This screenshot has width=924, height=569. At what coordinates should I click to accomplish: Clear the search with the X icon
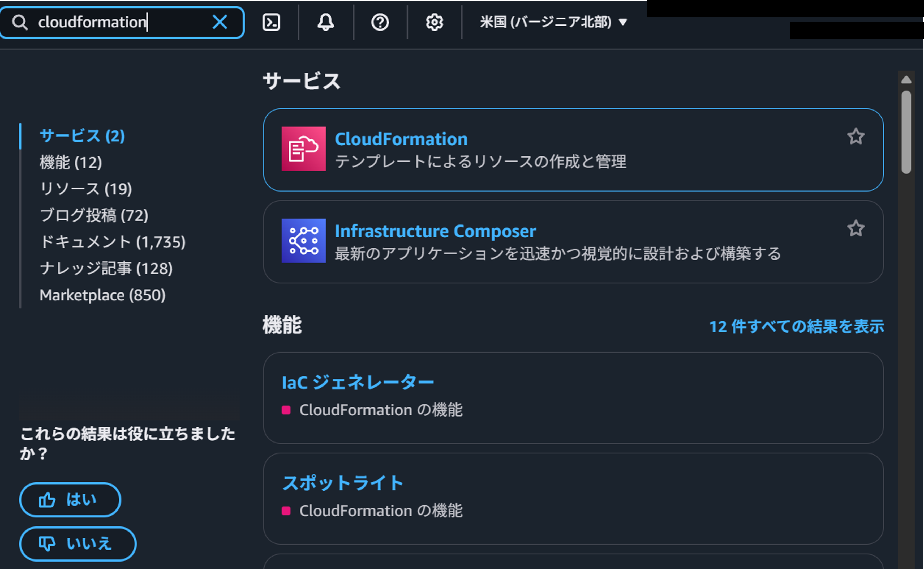[220, 23]
